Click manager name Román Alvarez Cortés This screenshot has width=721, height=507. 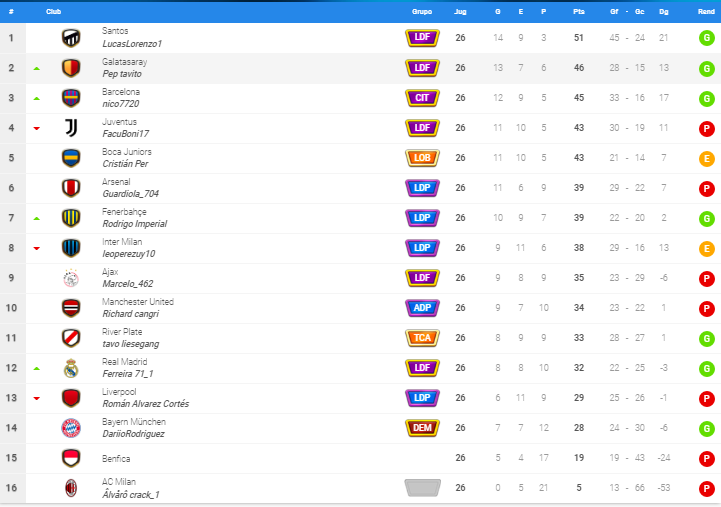click(146, 404)
